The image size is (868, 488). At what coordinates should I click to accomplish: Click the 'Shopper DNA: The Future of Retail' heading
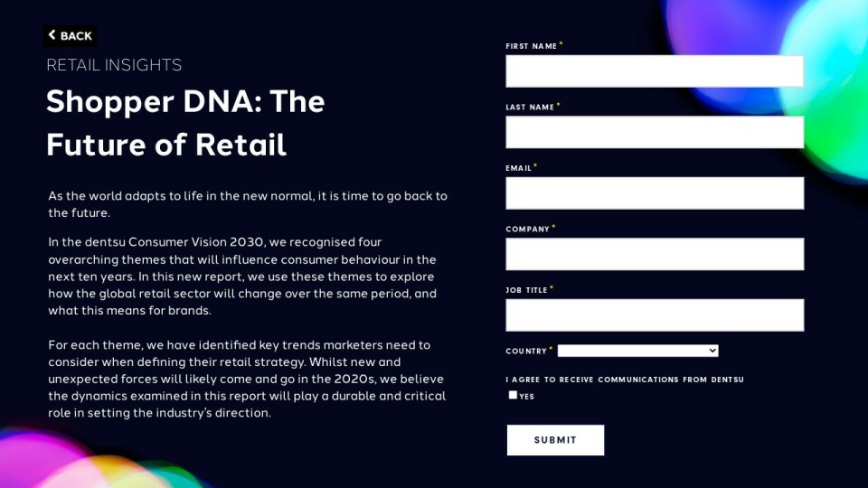pyautogui.click(x=185, y=123)
